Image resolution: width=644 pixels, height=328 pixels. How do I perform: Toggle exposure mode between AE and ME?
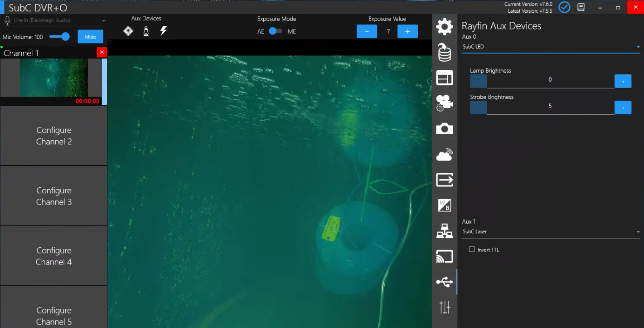click(275, 31)
